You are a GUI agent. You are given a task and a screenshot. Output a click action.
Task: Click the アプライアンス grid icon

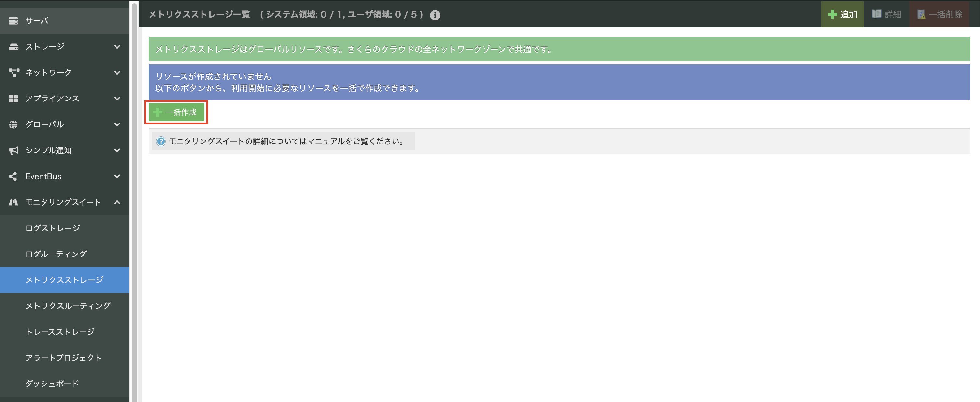coord(13,99)
